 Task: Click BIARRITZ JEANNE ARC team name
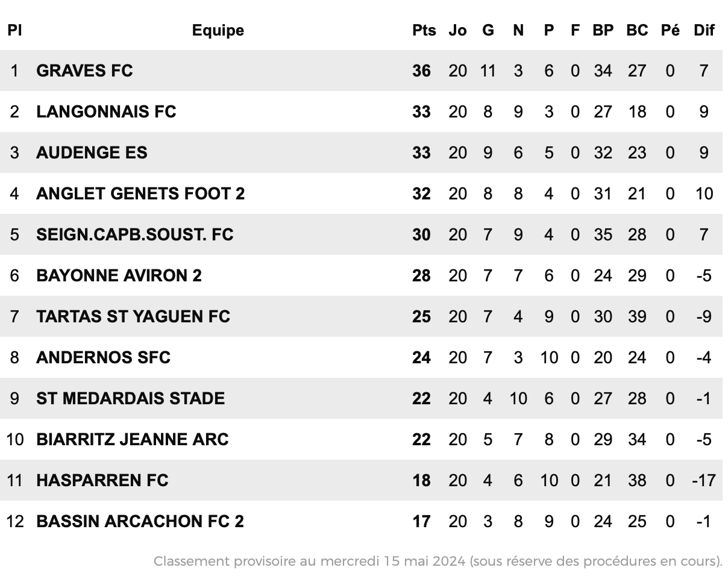click(x=133, y=439)
